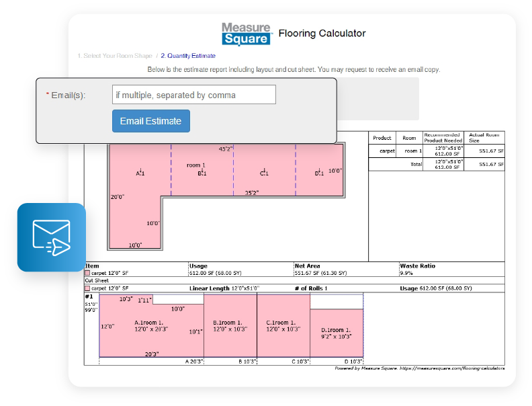Focus the Email(s) input field
Viewport: 532px width, 406px height.
[193, 95]
